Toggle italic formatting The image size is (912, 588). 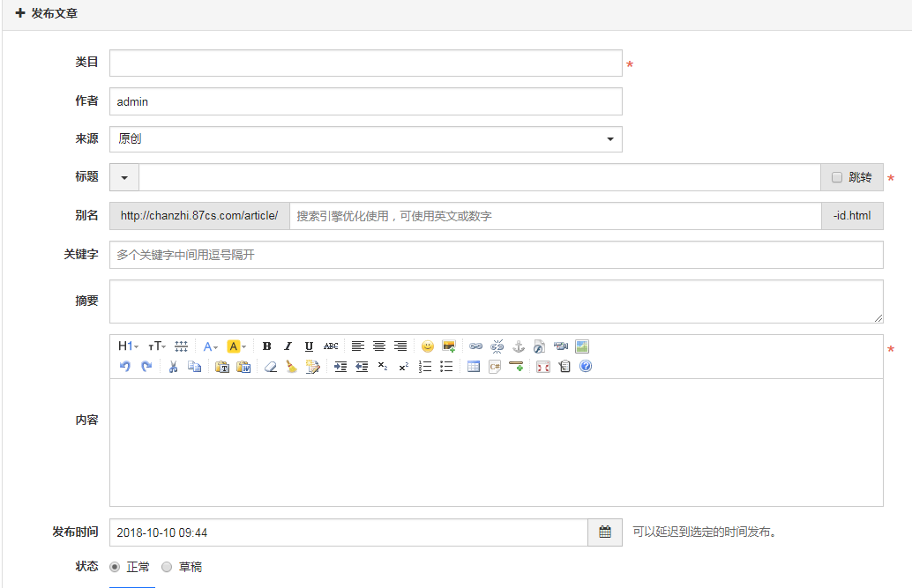(x=288, y=346)
